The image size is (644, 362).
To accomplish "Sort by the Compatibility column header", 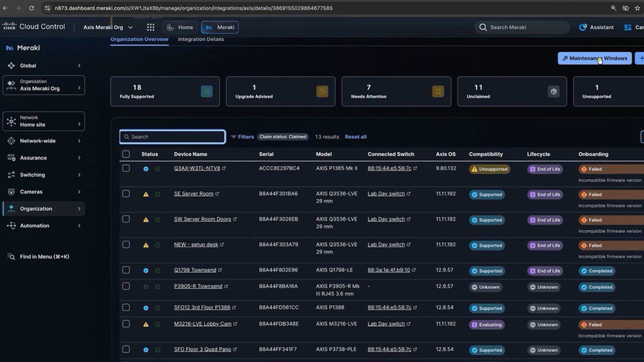I will point(486,154).
